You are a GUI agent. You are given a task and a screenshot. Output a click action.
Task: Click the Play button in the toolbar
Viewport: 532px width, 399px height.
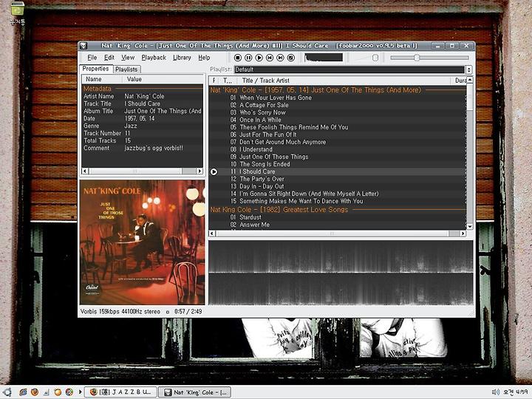pyautogui.click(x=259, y=58)
